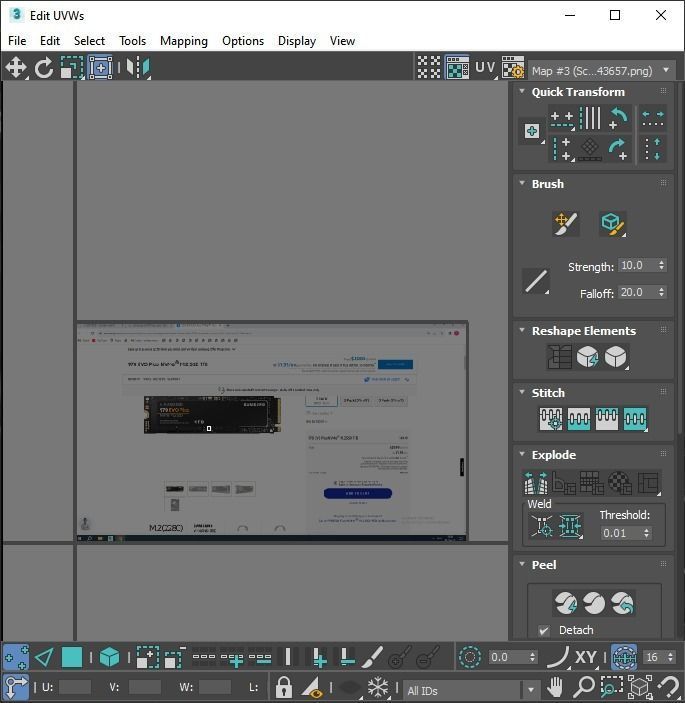Toggle the Freeze snowflake icon
Screen dimensions: 685x703
[378, 687]
